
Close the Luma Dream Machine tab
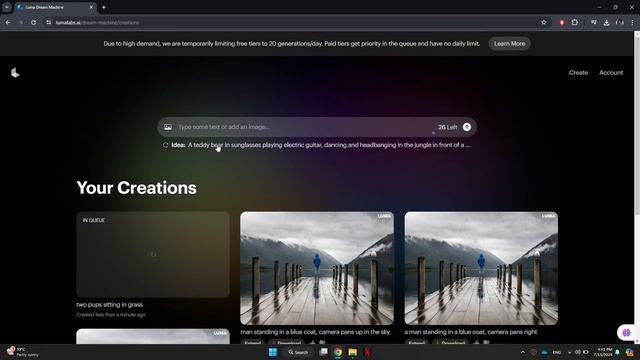[91, 7]
